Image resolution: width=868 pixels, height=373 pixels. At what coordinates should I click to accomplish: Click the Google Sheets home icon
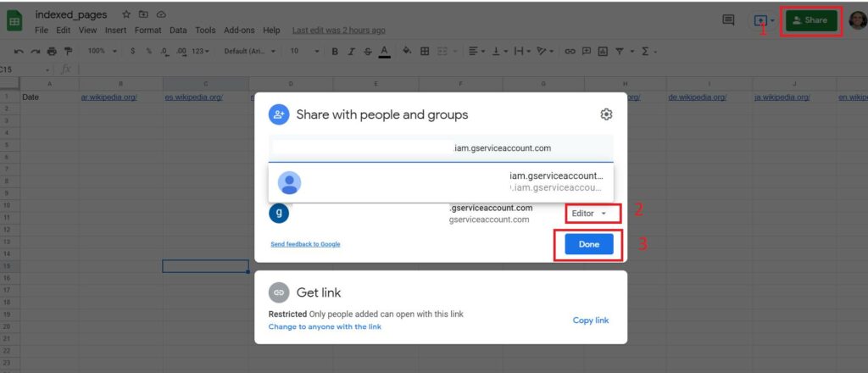pyautogui.click(x=14, y=21)
